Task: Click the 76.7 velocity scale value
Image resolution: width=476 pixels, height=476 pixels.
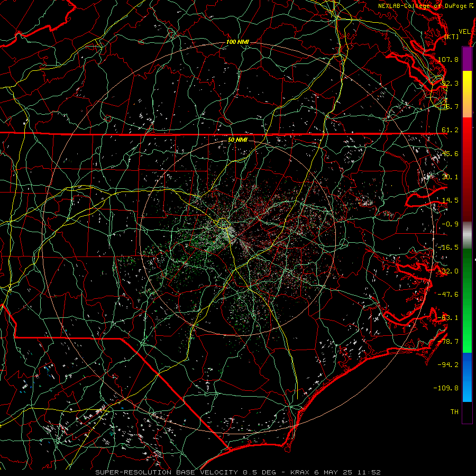Action: click(450, 106)
